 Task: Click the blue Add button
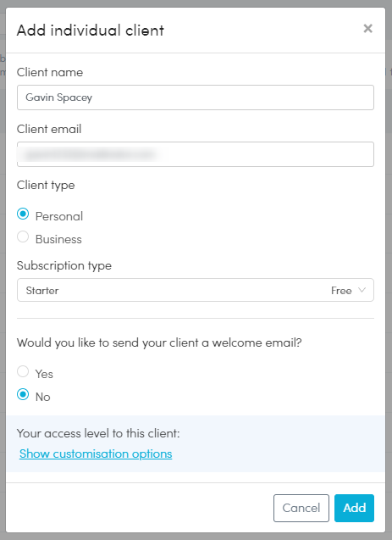pyautogui.click(x=354, y=508)
